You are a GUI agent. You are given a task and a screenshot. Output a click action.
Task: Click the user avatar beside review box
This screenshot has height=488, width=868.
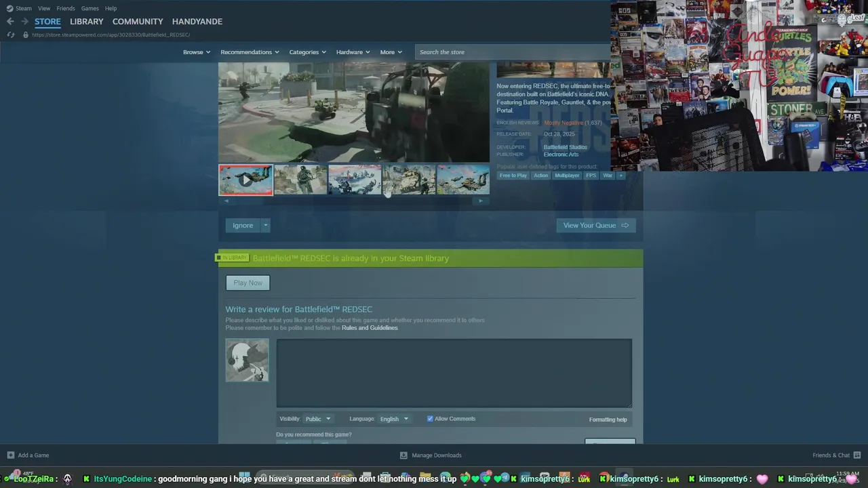[x=247, y=360]
